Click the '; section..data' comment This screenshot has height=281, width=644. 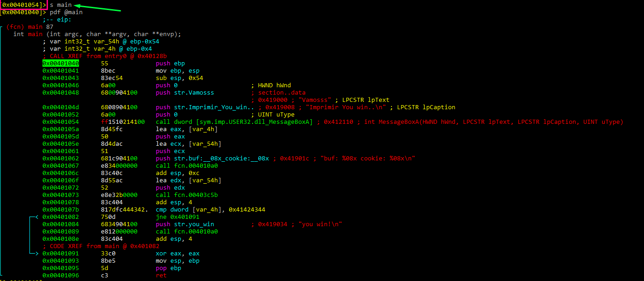(x=278, y=92)
